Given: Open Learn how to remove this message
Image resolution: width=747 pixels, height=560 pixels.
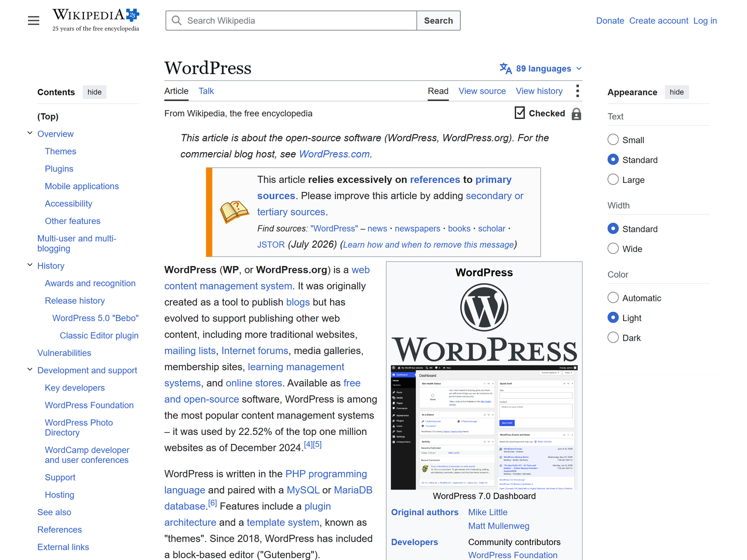Looking at the screenshot, I should (x=429, y=245).
